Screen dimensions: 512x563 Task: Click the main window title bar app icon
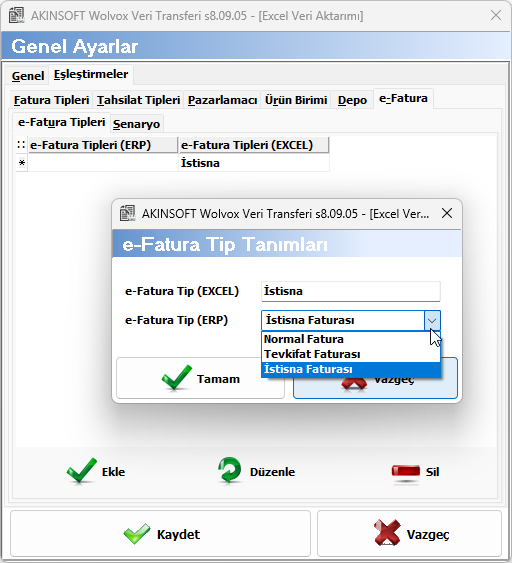pos(17,15)
